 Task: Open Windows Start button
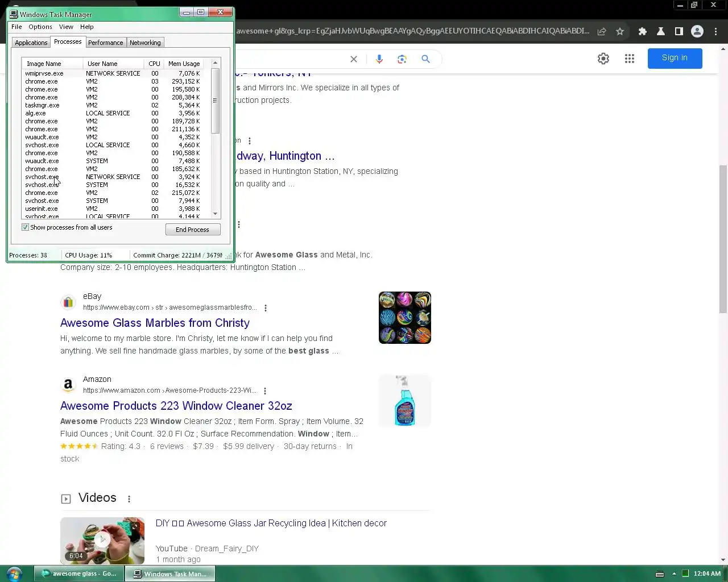click(14, 573)
